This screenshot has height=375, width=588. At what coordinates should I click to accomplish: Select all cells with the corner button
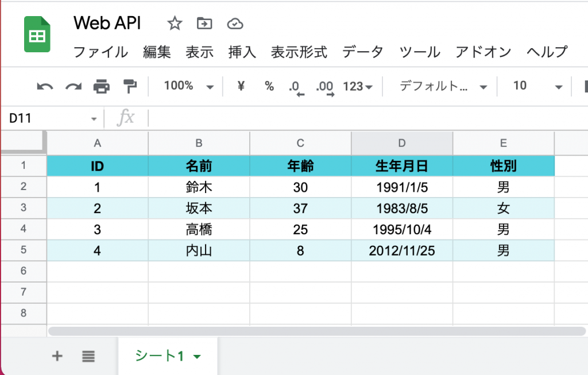[24, 143]
